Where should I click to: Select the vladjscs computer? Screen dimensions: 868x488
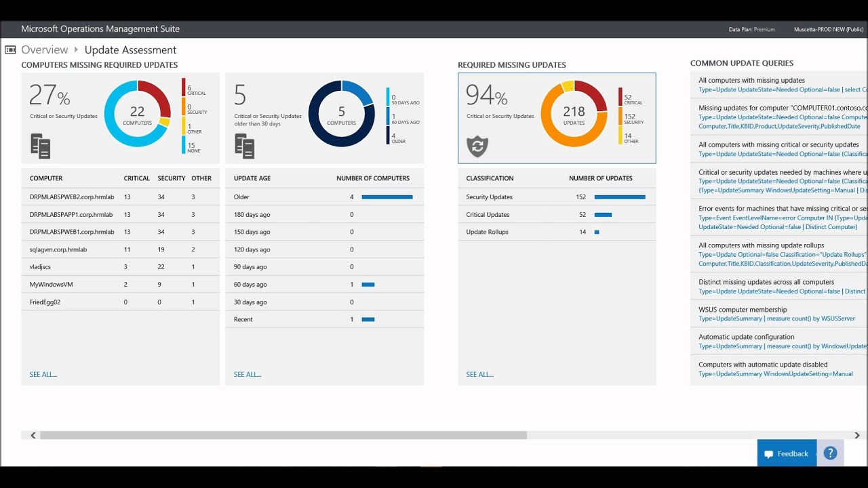click(x=120, y=267)
